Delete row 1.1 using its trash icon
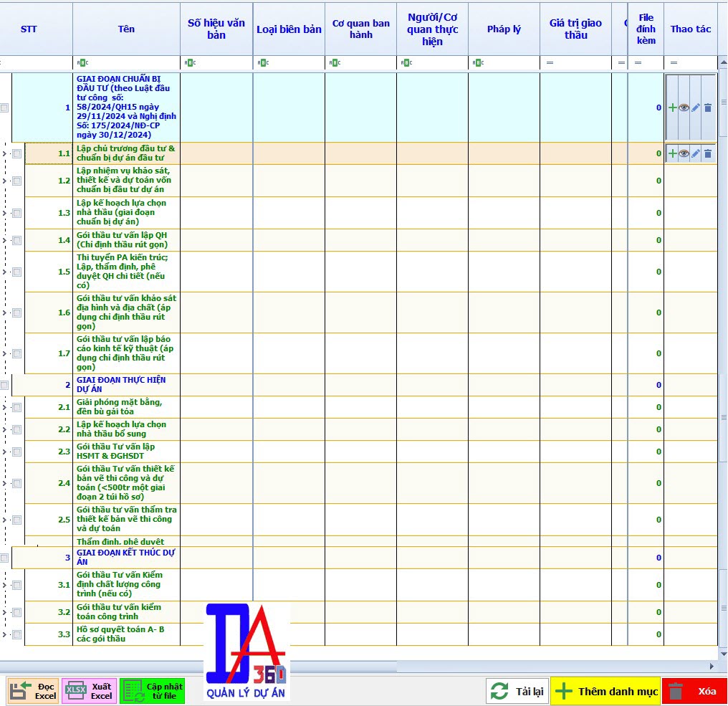Viewport: 728px width, 706px height. (x=708, y=153)
